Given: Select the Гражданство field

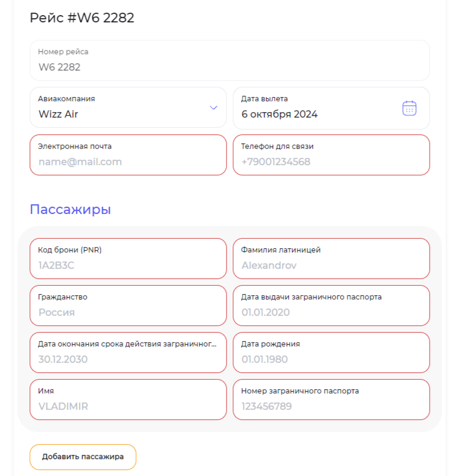Looking at the screenshot, I should [x=128, y=305].
